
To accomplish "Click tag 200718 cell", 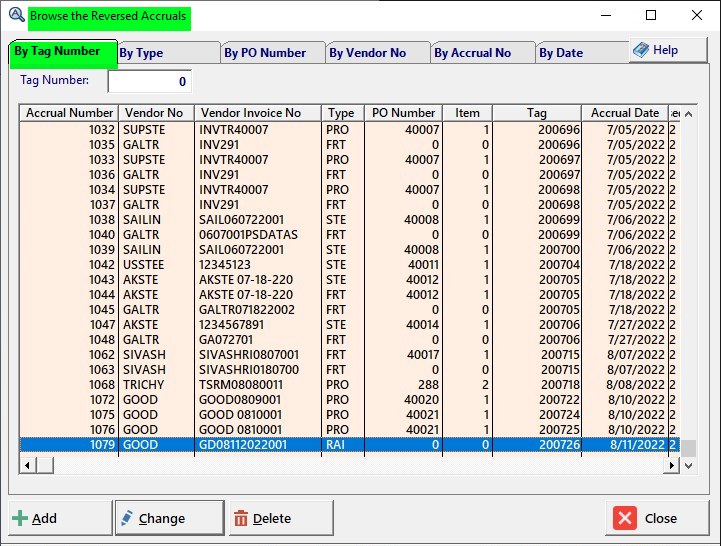I will pos(560,385).
